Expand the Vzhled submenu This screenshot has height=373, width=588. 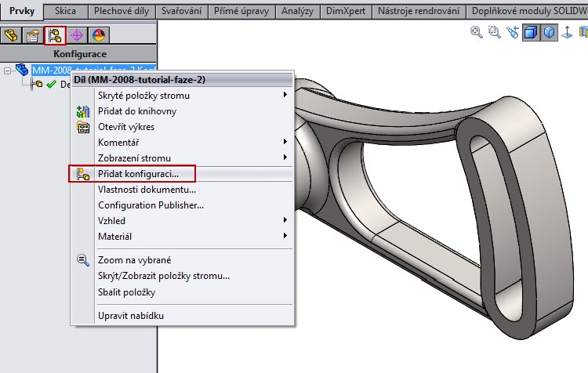(x=285, y=220)
